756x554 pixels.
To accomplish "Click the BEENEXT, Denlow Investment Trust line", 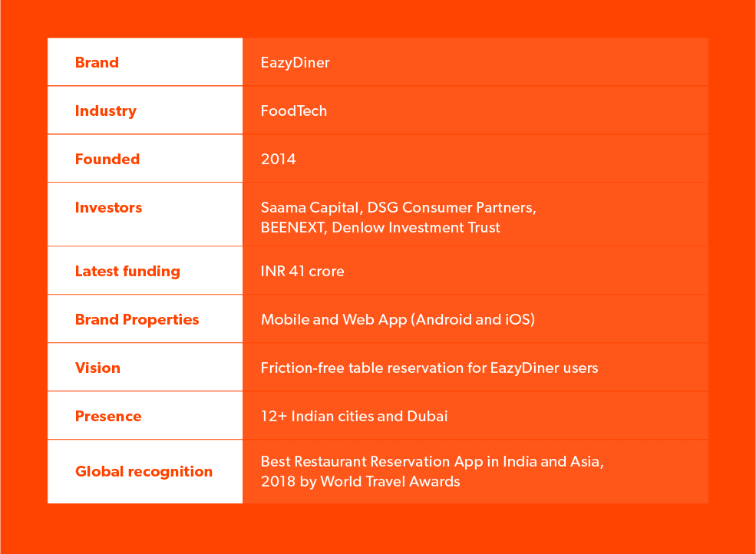I will (380, 227).
